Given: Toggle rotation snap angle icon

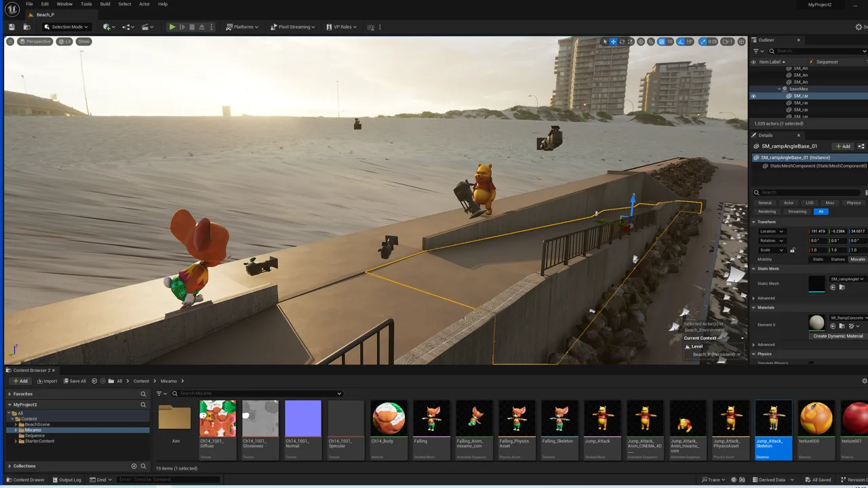Looking at the screenshot, I should tap(681, 41).
